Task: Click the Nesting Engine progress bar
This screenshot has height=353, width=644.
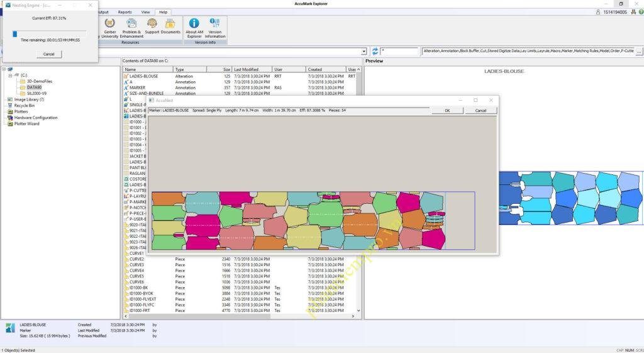Action: [48, 33]
